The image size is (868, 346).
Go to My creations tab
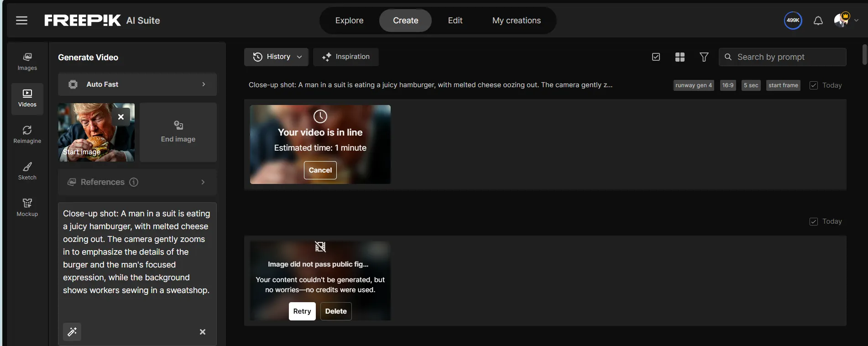click(x=516, y=21)
